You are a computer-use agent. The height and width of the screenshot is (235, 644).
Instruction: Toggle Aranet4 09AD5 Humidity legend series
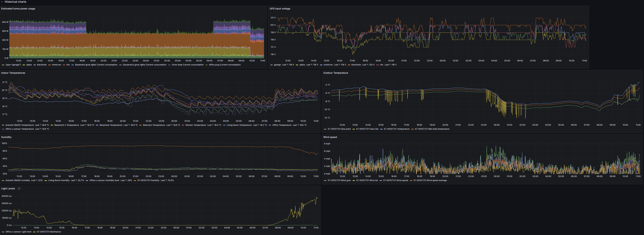[x=18, y=180]
